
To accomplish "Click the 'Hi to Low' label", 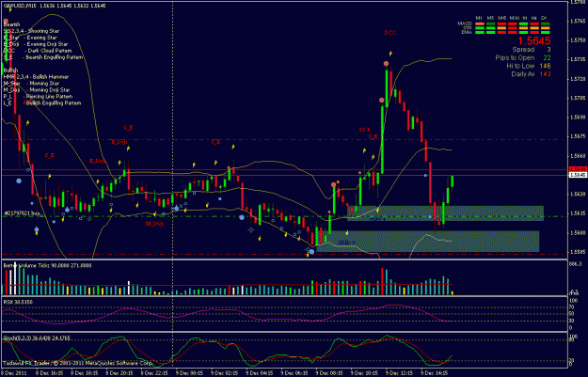I will pos(520,67).
